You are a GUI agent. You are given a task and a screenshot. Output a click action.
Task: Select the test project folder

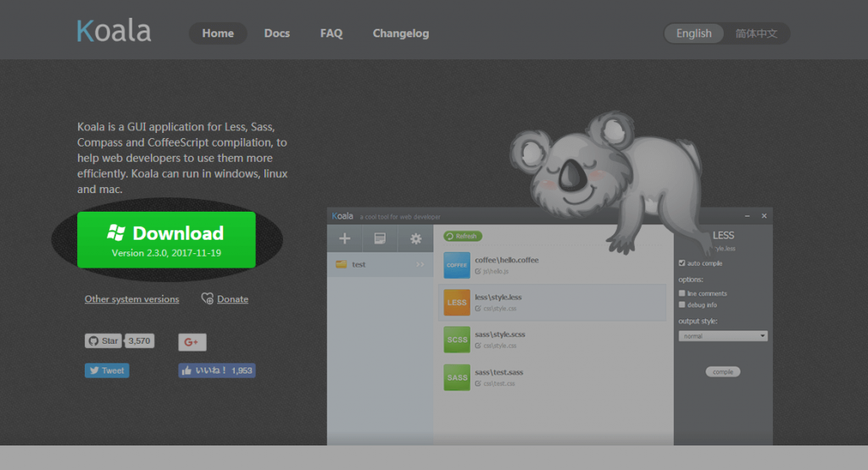tap(380, 264)
